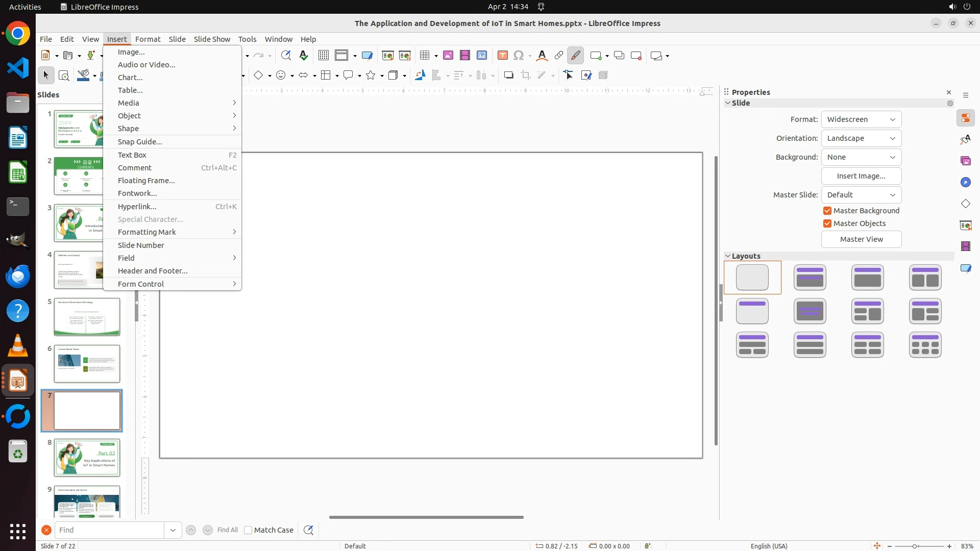Click the Stars and Banners shape icon
Image resolution: width=980 pixels, height=551 pixels.
371,76
